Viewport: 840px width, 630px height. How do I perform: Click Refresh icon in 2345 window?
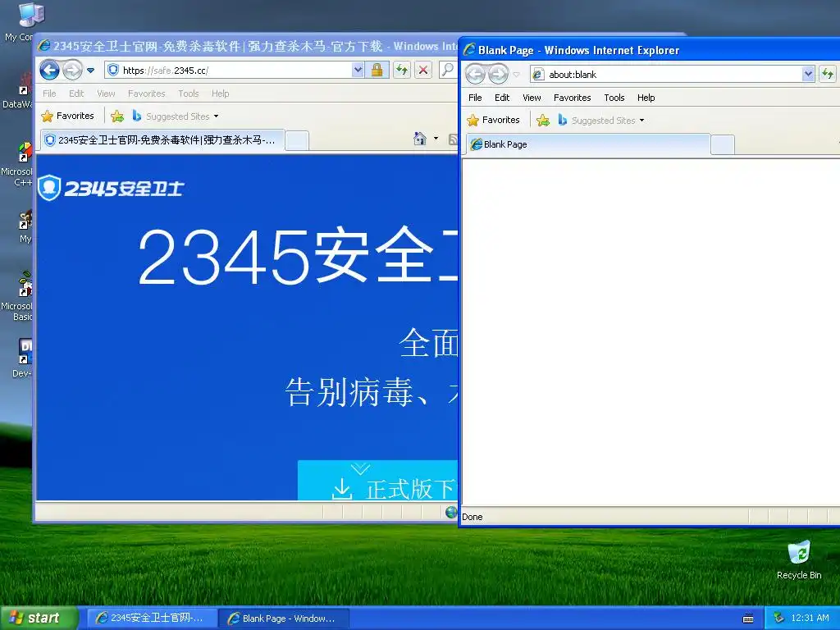click(402, 71)
